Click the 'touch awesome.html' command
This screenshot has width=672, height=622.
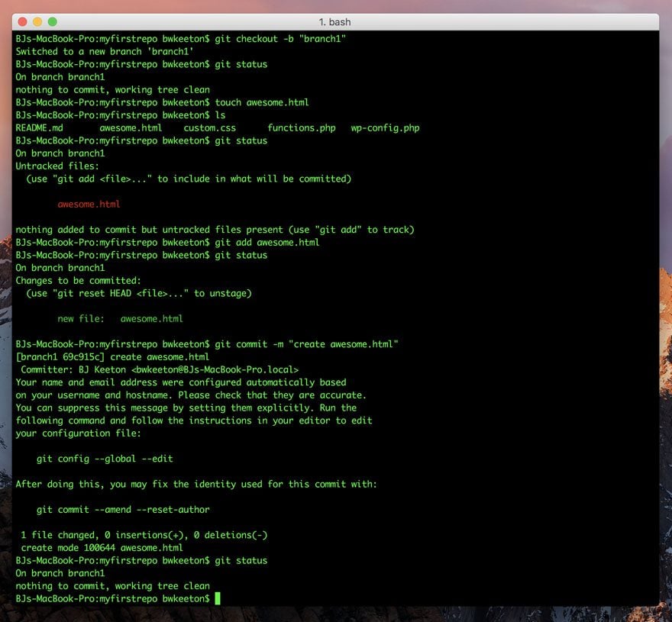[x=262, y=102]
